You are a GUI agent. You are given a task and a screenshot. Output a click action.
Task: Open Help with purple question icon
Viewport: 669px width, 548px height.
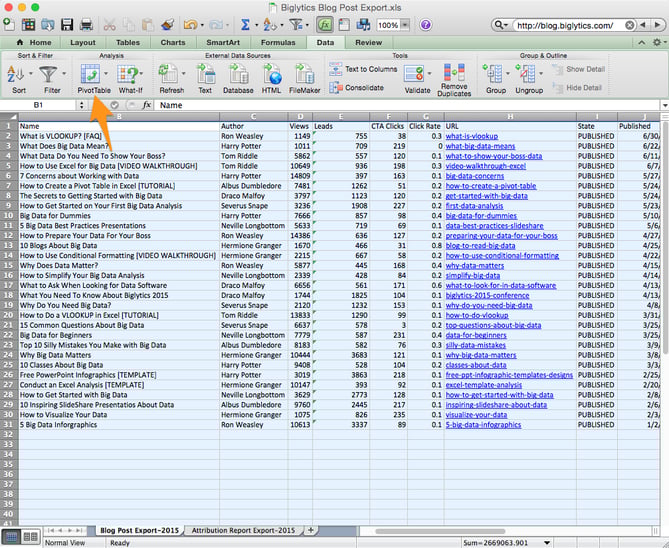(x=425, y=25)
